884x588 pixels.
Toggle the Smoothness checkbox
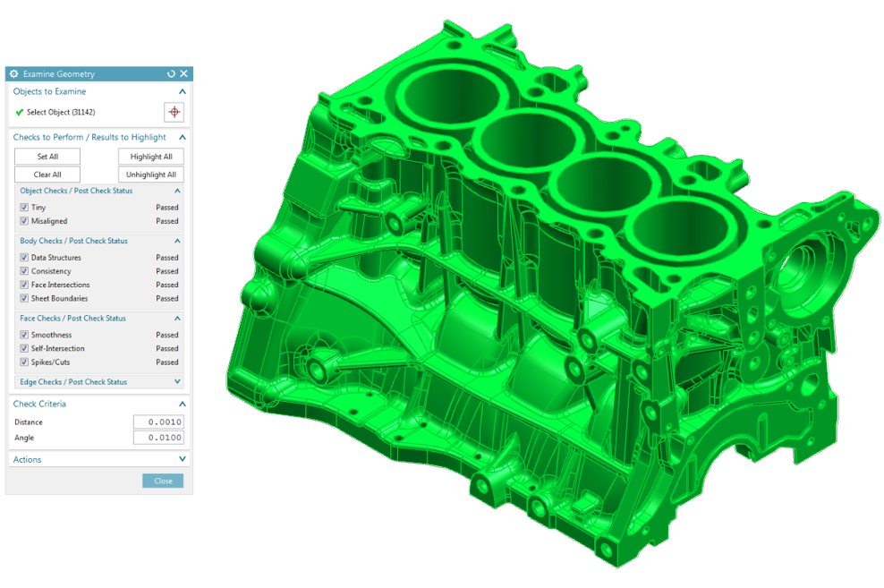click(x=24, y=335)
